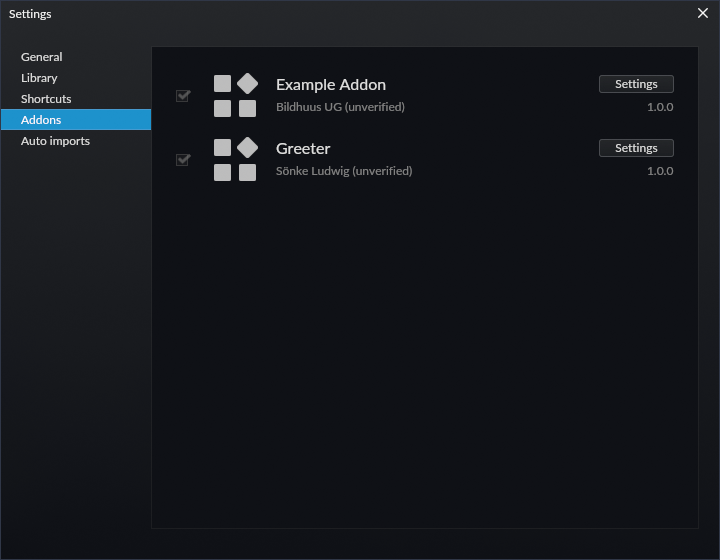Image resolution: width=720 pixels, height=560 pixels.
Task: Click the Sönke Ludwig (unverified) author label
Action: [x=344, y=171]
